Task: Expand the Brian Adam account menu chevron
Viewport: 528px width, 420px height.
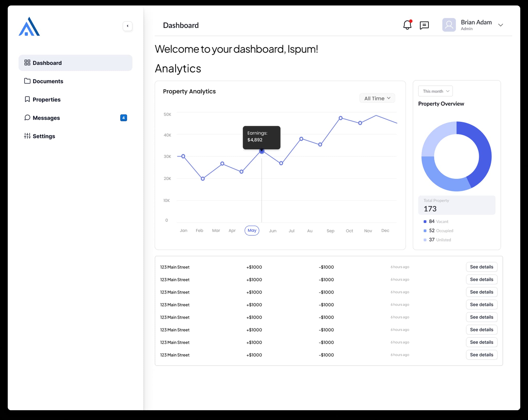Action: coord(500,25)
